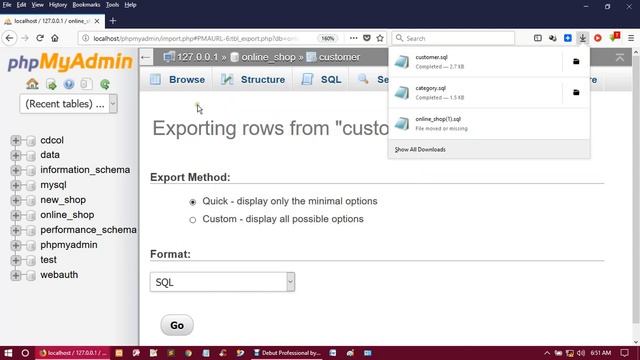Open the Edit menu
The image size is (640, 360).
pos(21,5)
